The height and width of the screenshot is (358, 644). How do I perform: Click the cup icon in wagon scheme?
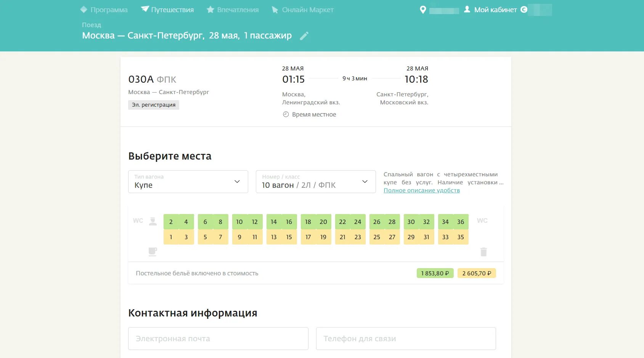153,251
